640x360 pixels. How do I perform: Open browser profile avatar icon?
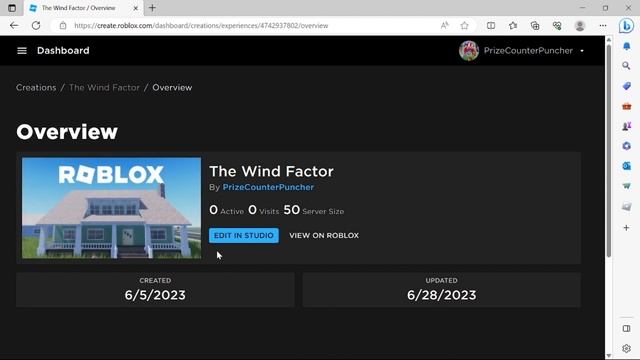pyautogui.click(x=580, y=25)
